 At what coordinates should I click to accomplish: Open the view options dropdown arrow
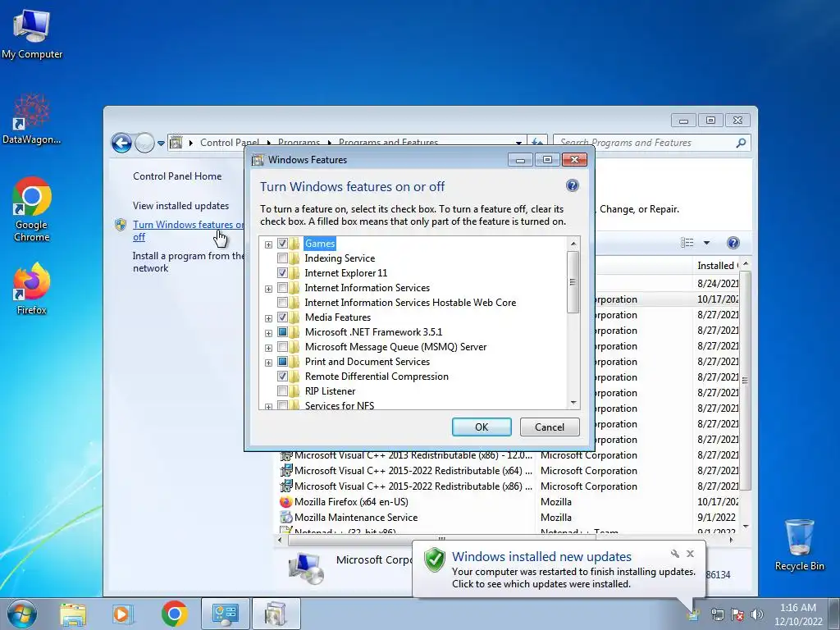[x=706, y=243]
